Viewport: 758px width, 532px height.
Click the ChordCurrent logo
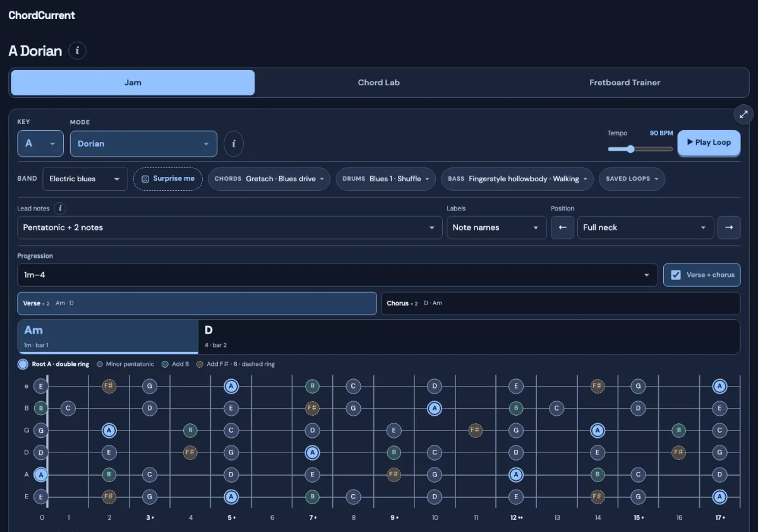(x=42, y=15)
